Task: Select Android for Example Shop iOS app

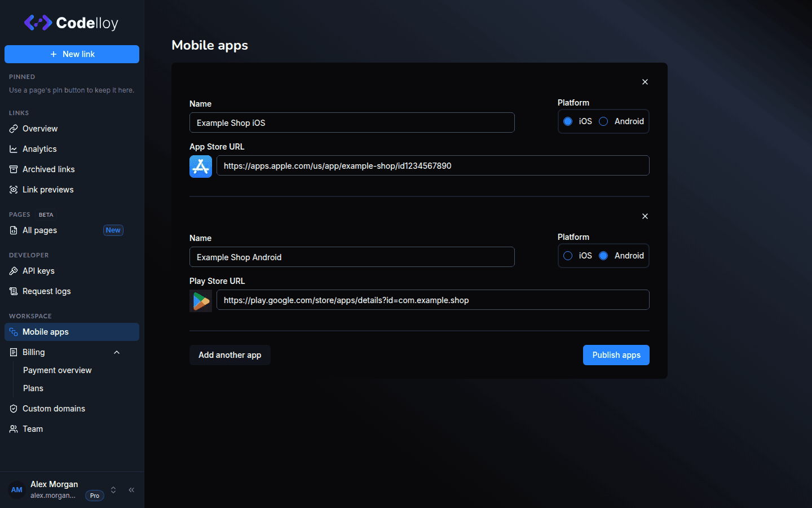Action: pyautogui.click(x=603, y=121)
